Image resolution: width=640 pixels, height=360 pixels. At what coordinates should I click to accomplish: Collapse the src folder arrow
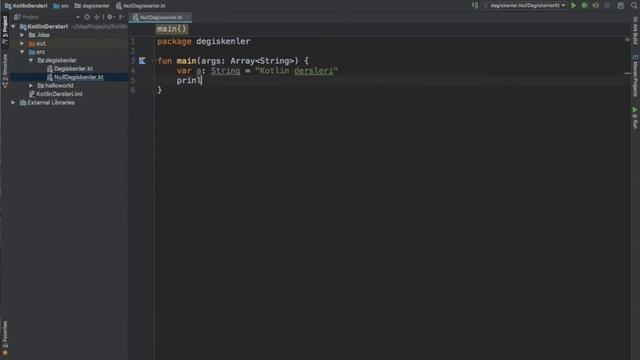[22, 52]
